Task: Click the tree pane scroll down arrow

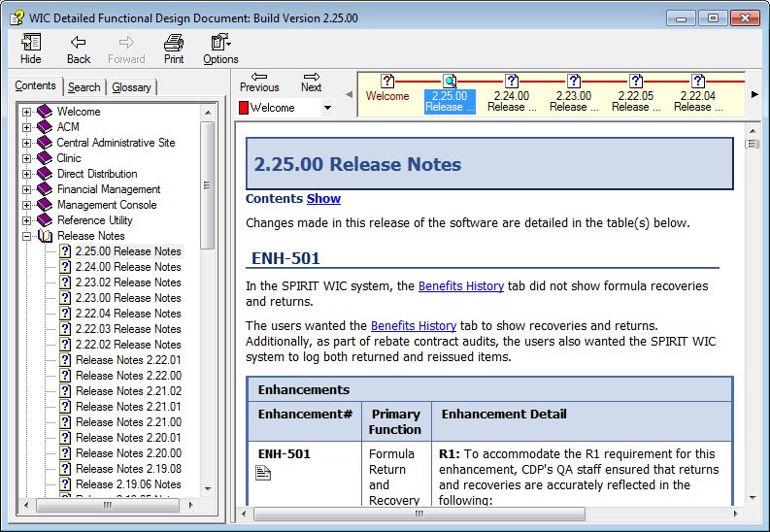Action: pyautogui.click(x=208, y=489)
